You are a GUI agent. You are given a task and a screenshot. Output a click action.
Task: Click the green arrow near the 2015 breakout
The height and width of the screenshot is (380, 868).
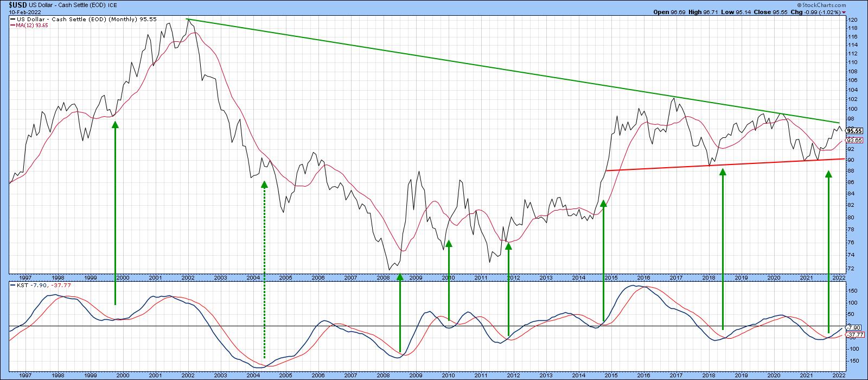click(603, 261)
